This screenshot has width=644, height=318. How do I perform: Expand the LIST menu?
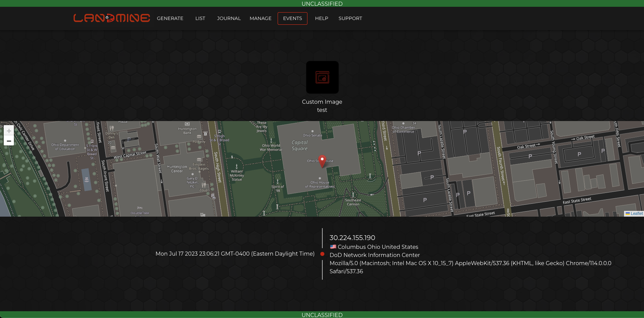click(x=200, y=18)
